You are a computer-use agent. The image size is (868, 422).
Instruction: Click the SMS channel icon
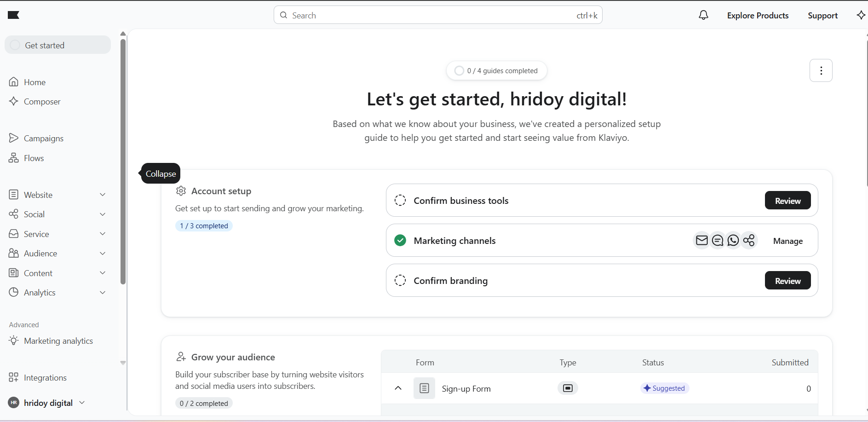click(x=717, y=240)
